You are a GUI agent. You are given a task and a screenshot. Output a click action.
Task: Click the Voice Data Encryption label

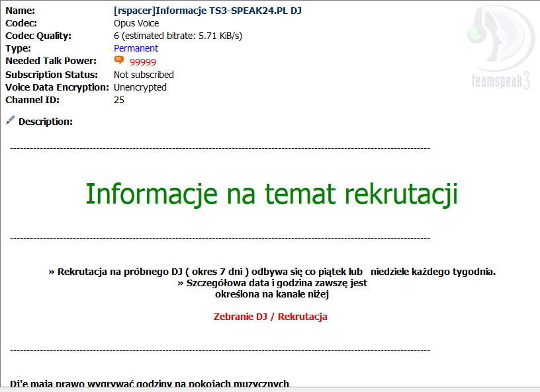pos(57,87)
